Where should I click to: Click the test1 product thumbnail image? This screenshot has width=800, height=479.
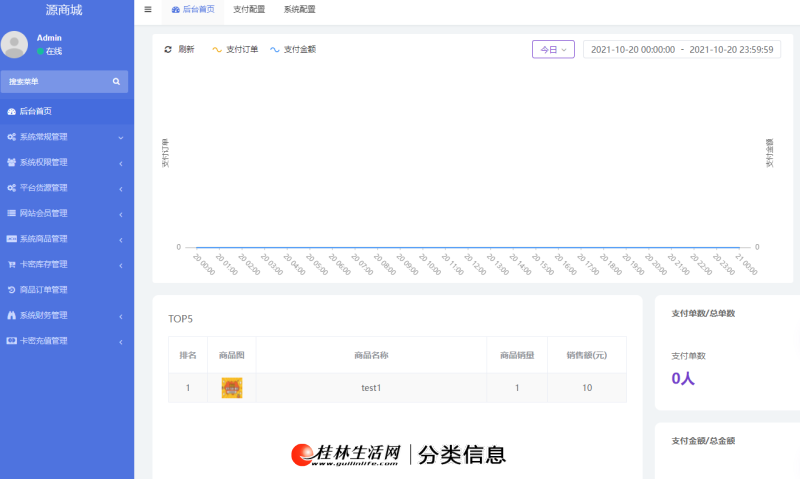(x=232, y=388)
